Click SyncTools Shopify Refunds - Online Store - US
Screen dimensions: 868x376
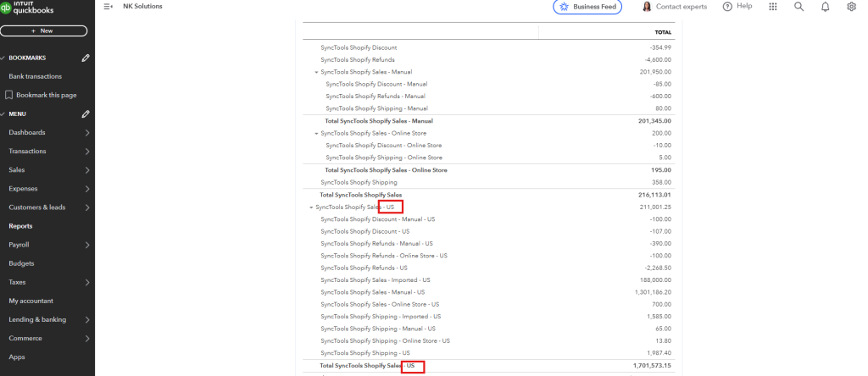(384, 256)
